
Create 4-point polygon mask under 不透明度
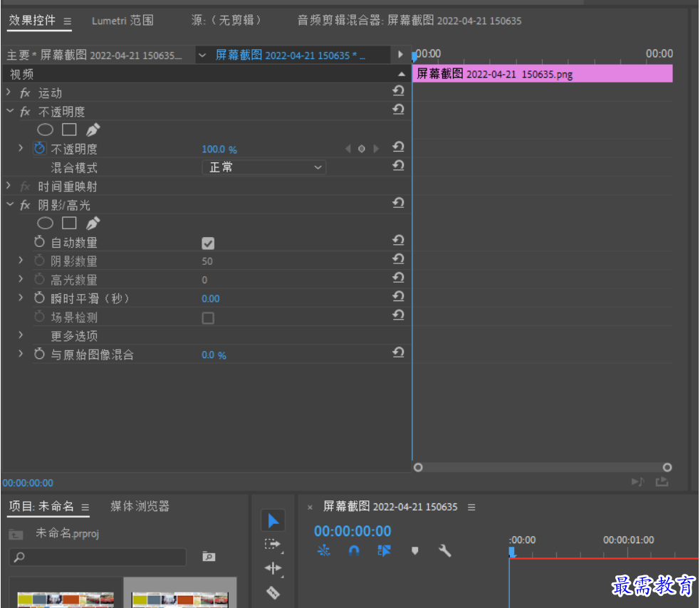69,130
